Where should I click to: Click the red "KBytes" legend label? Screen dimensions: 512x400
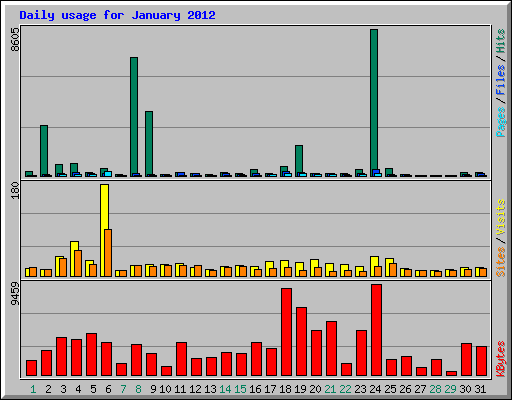[500, 359]
